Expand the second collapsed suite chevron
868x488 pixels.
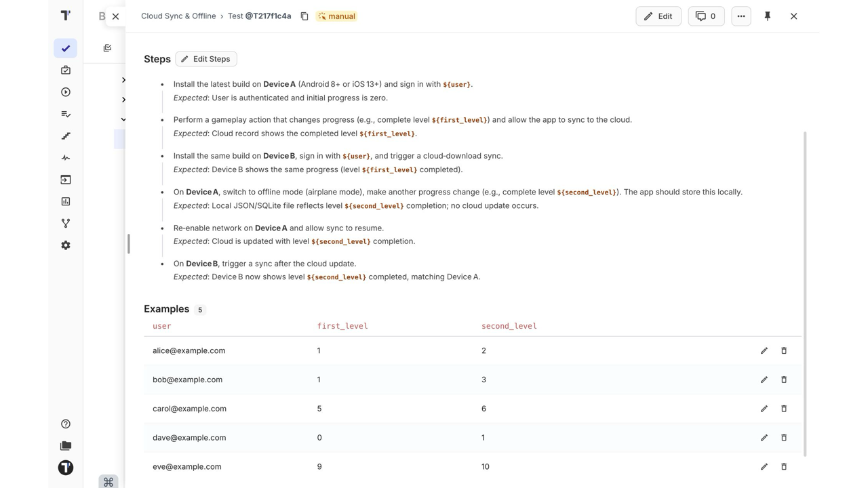[123, 100]
